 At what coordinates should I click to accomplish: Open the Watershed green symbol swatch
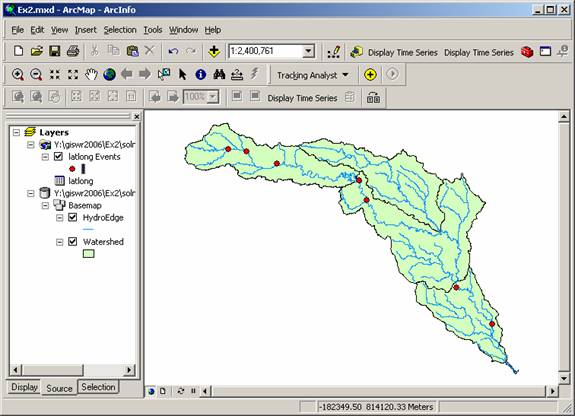click(88, 254)
